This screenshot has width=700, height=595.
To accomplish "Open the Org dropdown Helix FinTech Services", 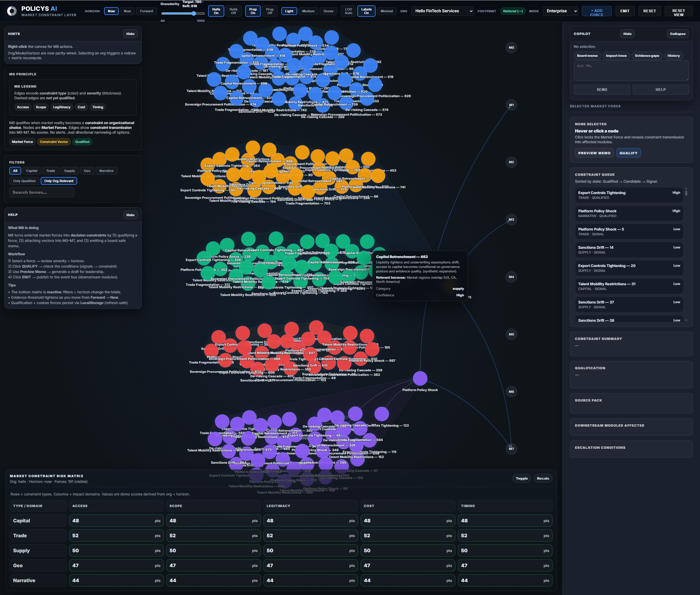I will (x=442, y=11).
